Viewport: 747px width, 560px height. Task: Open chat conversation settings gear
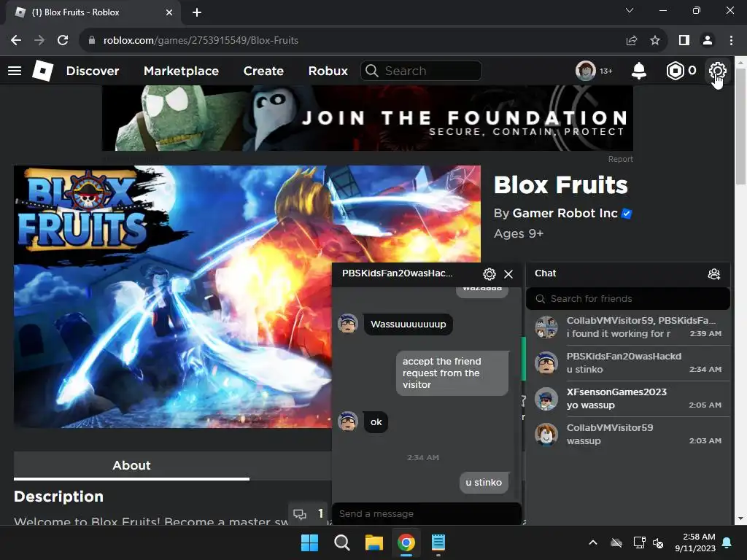pos(489,274)
